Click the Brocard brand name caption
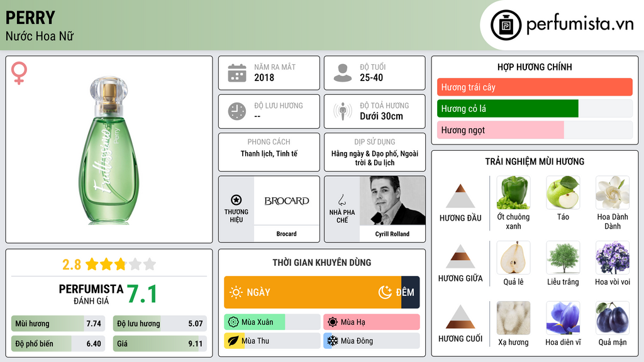The image size is (644, 362). coord(286,234)
